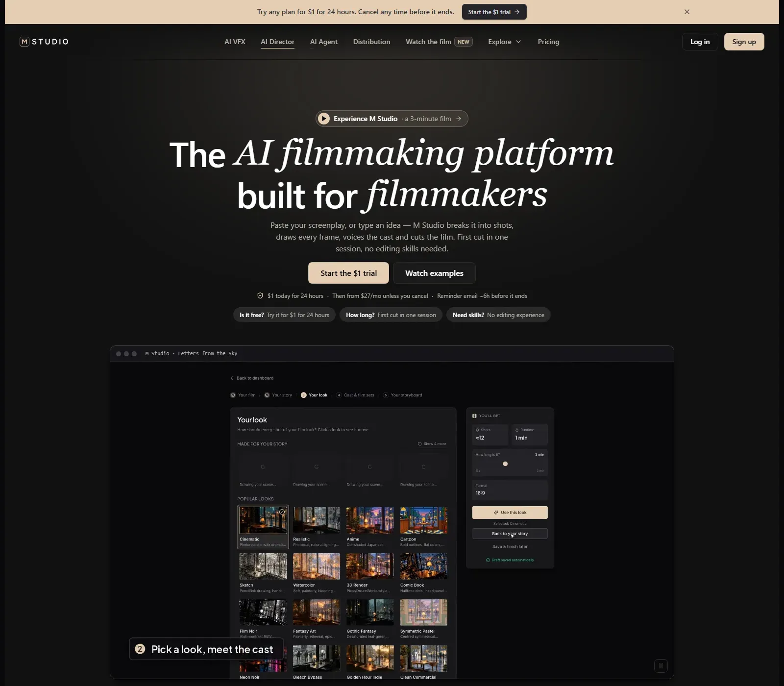Screen dimensions: 784x686
Task: Open the AI Director nav item
Action: [277, 42]
